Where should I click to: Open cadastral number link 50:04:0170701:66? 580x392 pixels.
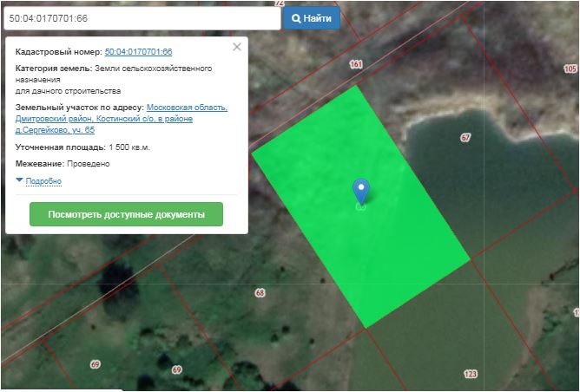138,52
